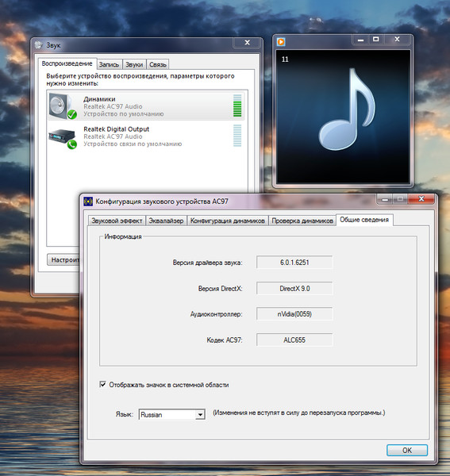Minimize the AC97 configuration window

pyautogui.click(x=385, y=199)
